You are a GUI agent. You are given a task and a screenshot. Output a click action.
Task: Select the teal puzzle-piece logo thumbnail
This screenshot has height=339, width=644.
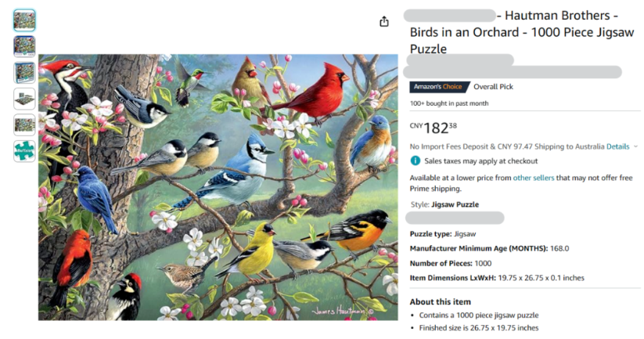click(x=24, y=151)
